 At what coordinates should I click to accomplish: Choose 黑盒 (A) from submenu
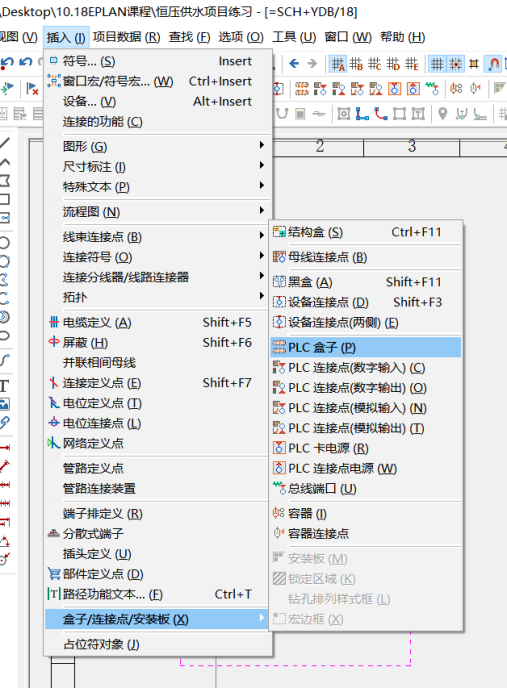coord(366,282)
